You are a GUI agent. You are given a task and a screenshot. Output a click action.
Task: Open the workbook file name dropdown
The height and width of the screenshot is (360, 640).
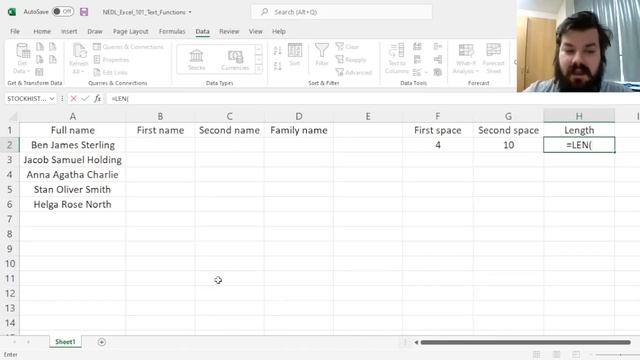[x=147, y=12]
